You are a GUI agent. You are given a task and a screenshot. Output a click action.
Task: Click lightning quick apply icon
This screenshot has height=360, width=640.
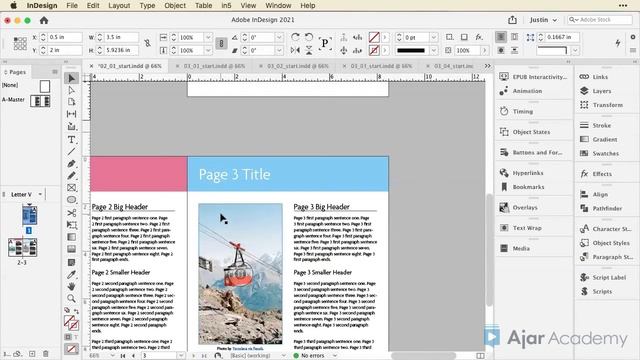point(618,43)
